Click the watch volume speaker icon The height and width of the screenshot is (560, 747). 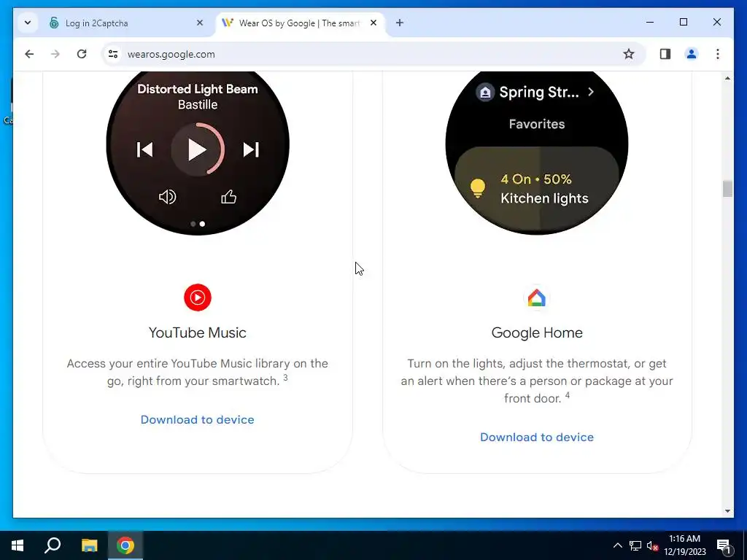click(167, 197)
